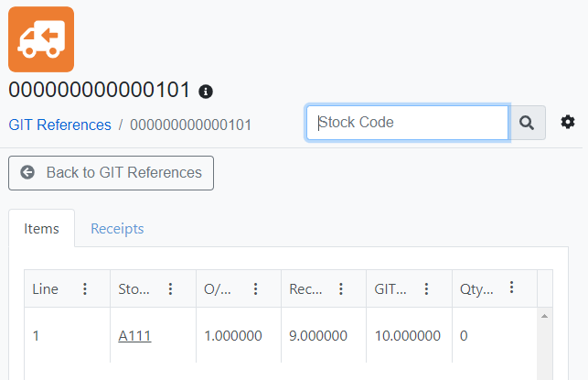Open GIT References breadcrumb link

(x=60, y=125)
